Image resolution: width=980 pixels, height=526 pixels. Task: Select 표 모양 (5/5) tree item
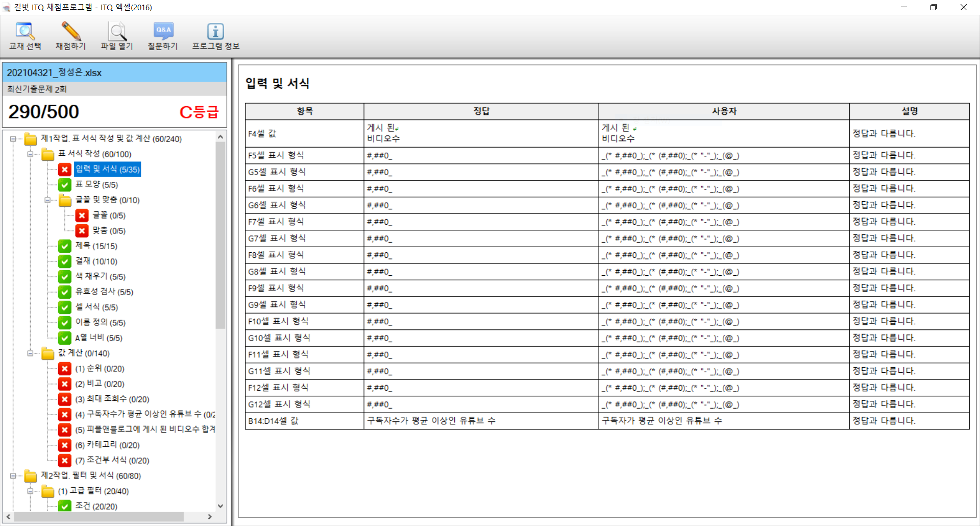click(96, 185)
